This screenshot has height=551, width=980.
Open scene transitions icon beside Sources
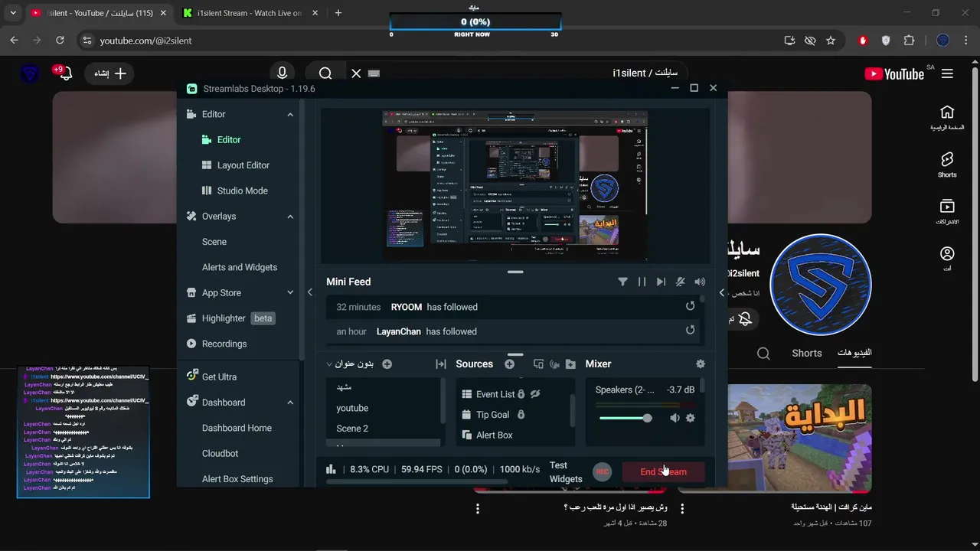[x=441, y=364]
